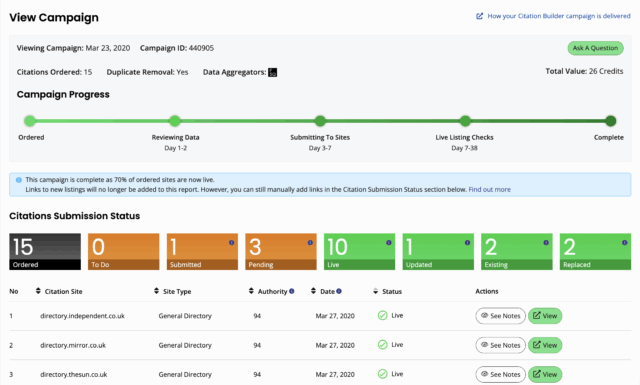Click the Data Aggregators icon

pyautogui.click(x=273, y=72)
